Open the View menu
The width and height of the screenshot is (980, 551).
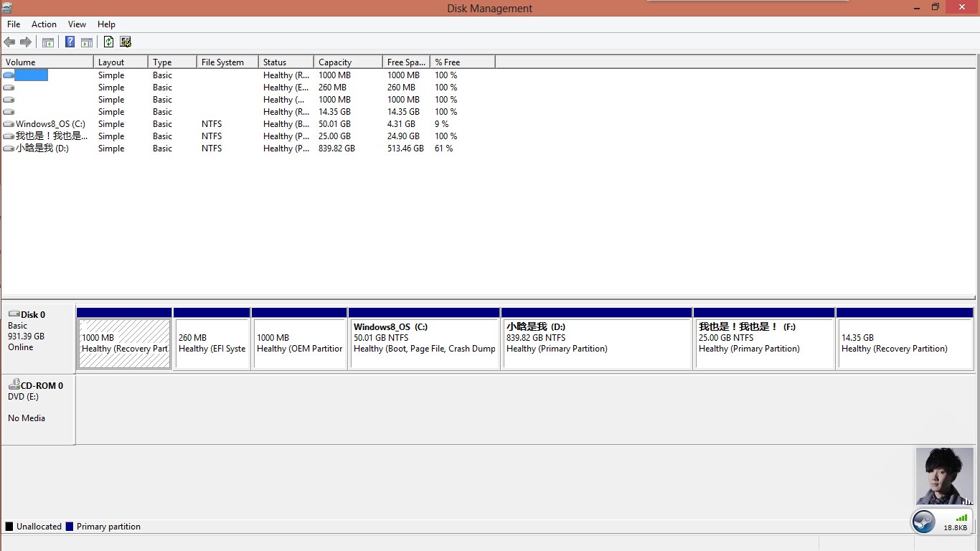tap(77, 24)
